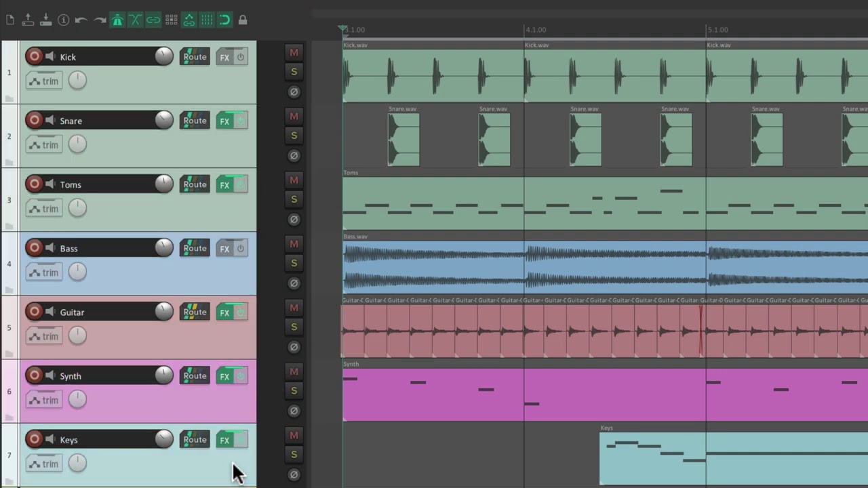This screenshot has width=868, height=488.
Task: Arm the Snare track for recording
Action: tap(34, 120)
